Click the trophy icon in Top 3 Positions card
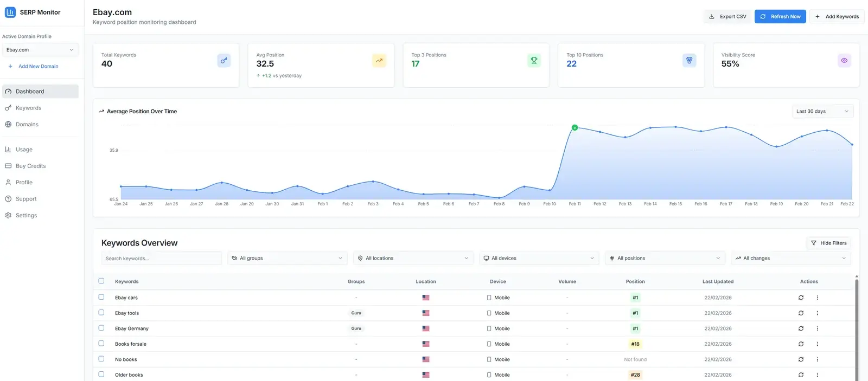 coord(534,60)
